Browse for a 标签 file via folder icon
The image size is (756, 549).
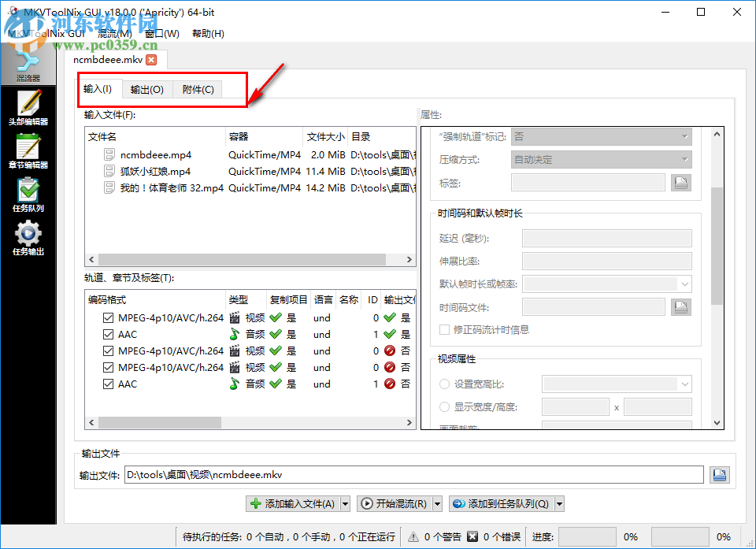(680, 182)
